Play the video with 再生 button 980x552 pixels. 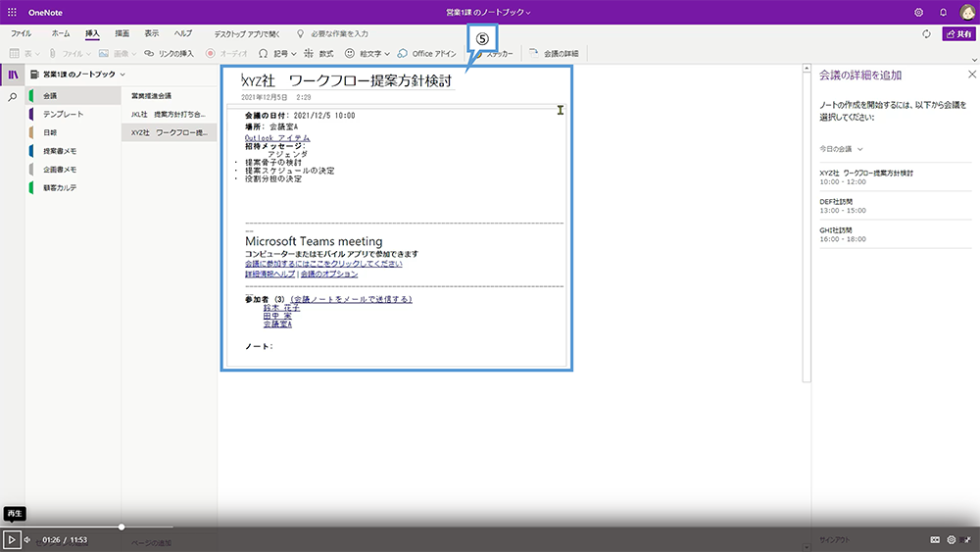click(x=11, y=539)
